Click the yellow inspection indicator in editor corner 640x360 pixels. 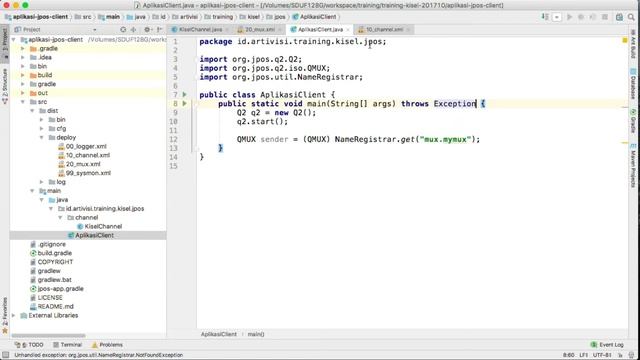[x=625, y=40]
